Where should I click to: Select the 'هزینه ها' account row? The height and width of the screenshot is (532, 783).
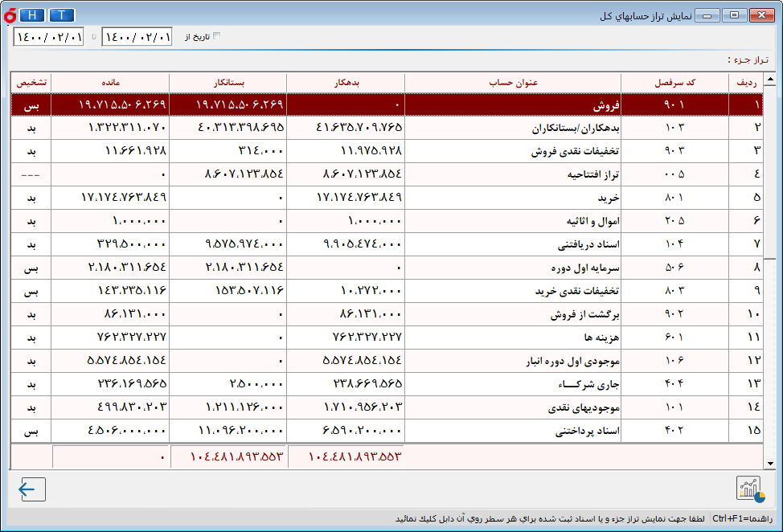(514, 338)
